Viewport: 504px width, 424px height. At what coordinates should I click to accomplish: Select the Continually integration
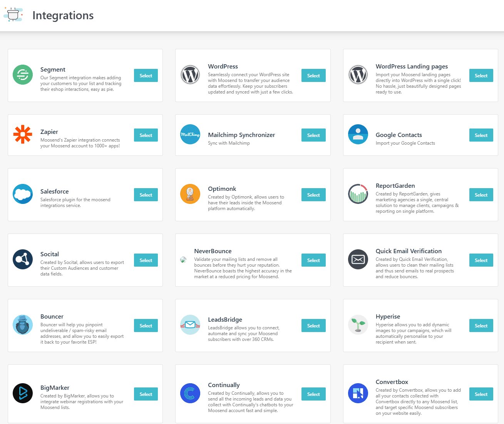pyautogui.click(x=313, y=394)
